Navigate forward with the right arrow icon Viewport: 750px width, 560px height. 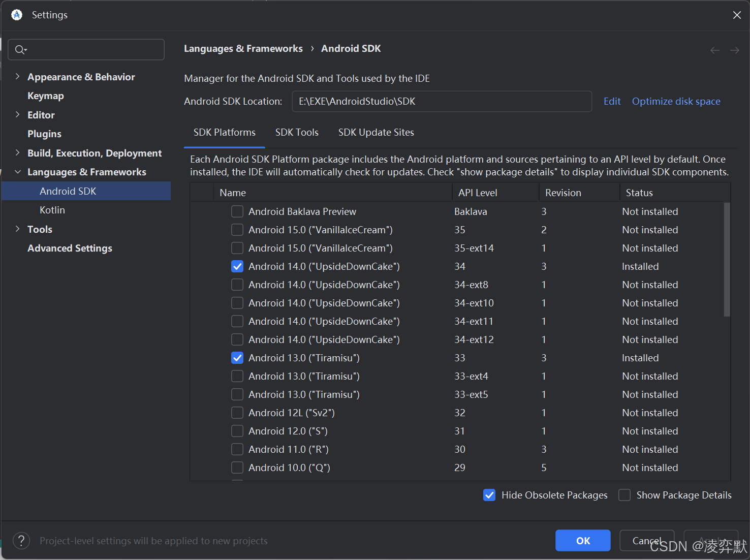pyautogui.click(x=735, y=50)
